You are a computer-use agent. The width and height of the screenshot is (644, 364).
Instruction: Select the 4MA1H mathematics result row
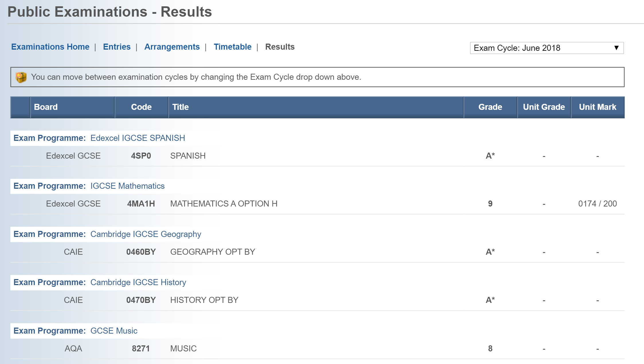click(224, 204)
